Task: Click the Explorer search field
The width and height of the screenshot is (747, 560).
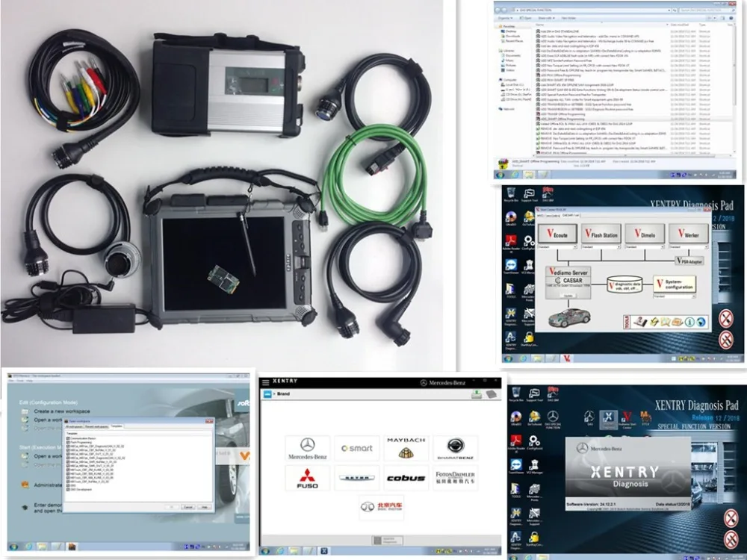Action: 707,10
